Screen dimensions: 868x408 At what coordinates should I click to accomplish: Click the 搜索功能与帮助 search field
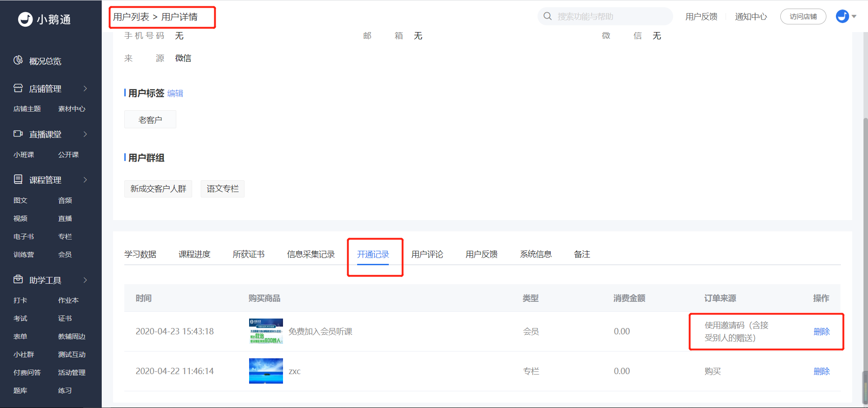tap(605, 16)
